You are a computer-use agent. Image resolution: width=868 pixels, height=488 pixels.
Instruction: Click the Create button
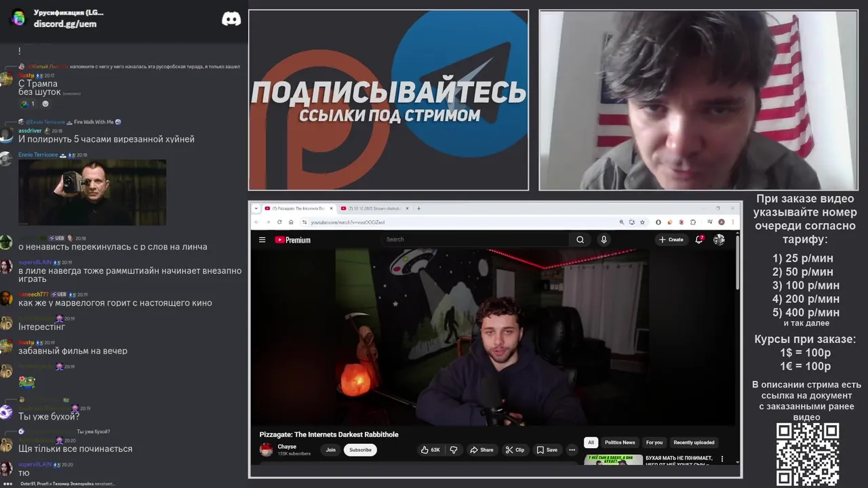(671, 239)
